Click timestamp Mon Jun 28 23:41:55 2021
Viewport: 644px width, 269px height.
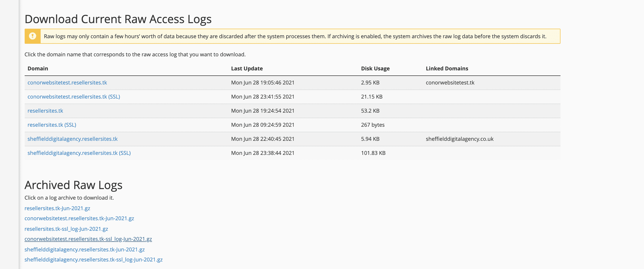click(x=263, y=97)
